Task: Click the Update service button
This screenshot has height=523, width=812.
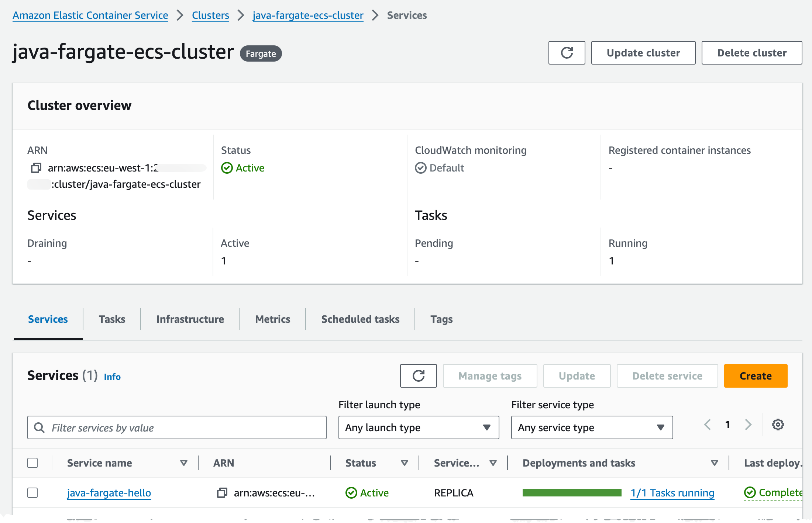Action: point(577,376)
